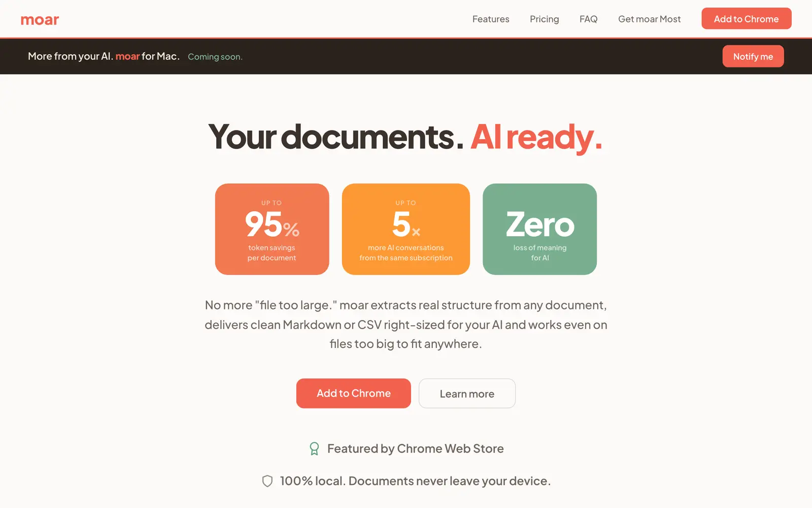Click the Zero loss of meaning card
Image resolution: width=812 pixels, height=508 pixels.
(539, 229)
